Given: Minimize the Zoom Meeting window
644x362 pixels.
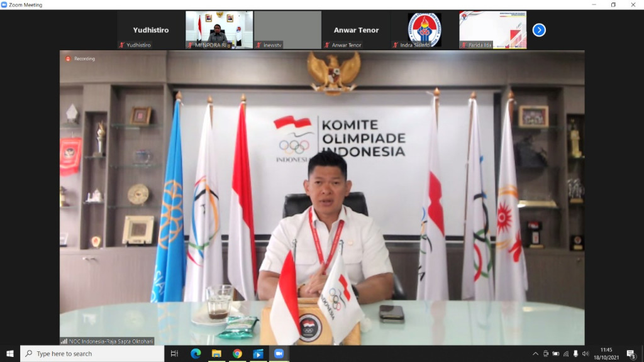Looking at the screenshot, I should coord(594,4).
